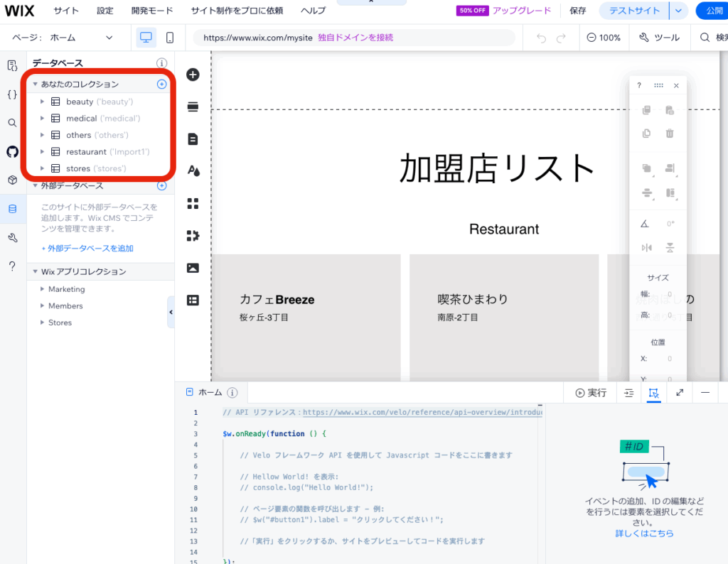The height and width of the screenshot is (564, 728).
Task: Open the GitHub icon in left sidebar
Action: 12,151
